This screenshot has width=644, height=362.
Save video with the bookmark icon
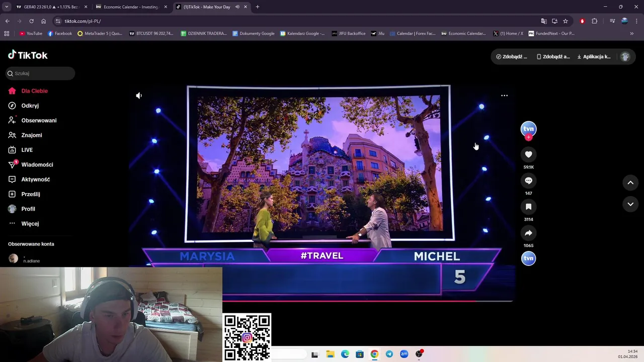528,207
